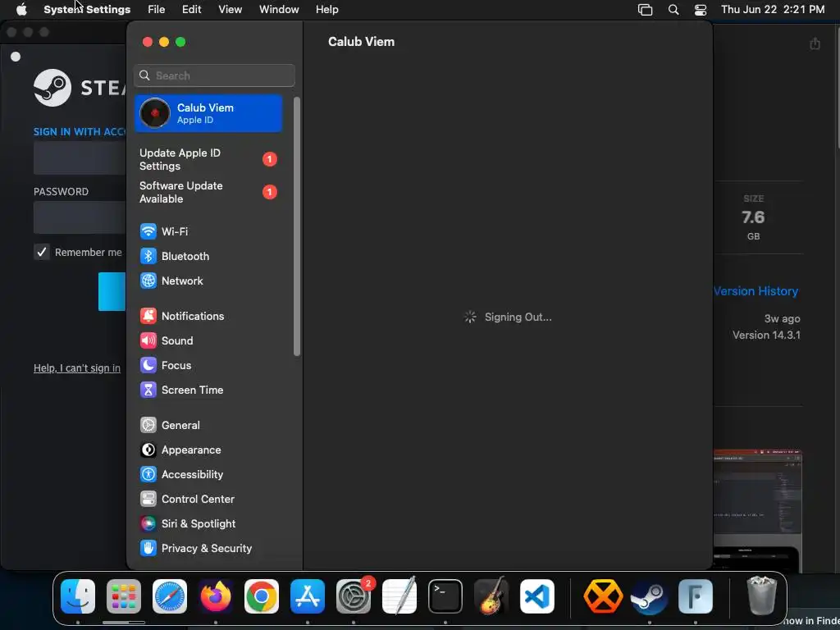Open Privacy & Security settings

pos(196,549)
